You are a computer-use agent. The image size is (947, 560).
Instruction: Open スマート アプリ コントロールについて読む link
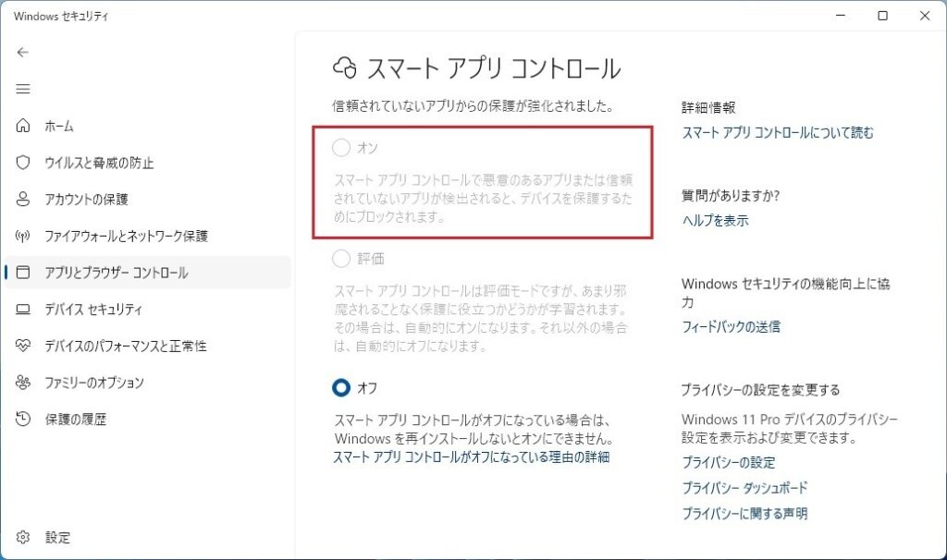click(x=777, y=133)
